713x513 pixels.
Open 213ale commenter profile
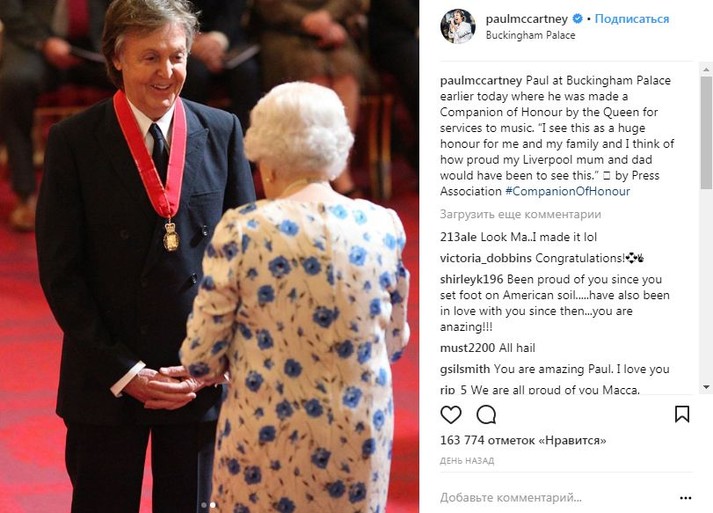(458, 237)
